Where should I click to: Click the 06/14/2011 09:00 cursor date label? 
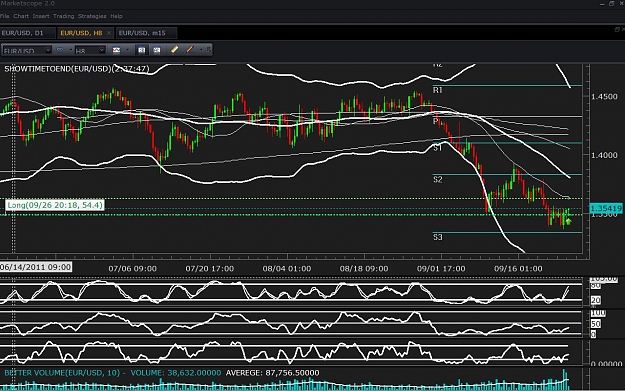point(36,267)
